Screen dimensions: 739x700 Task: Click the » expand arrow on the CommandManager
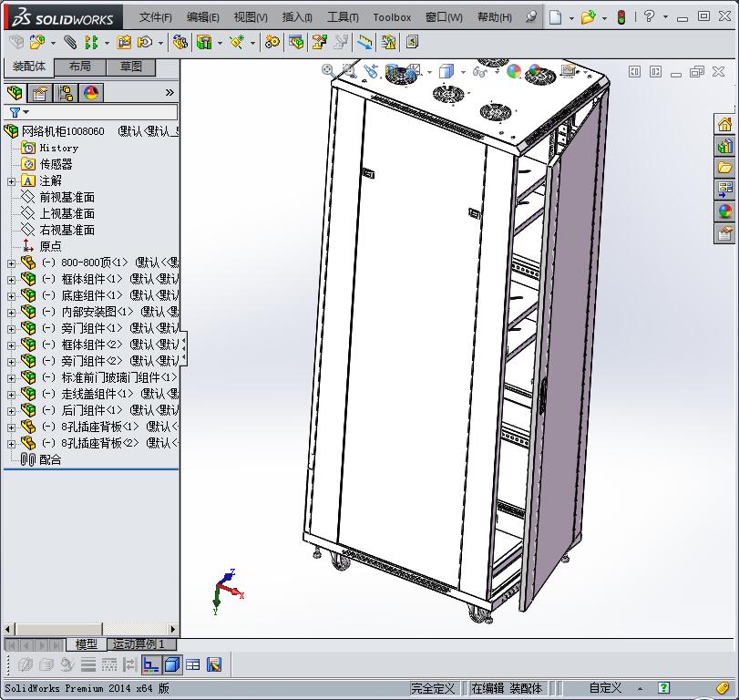(171, 91)
